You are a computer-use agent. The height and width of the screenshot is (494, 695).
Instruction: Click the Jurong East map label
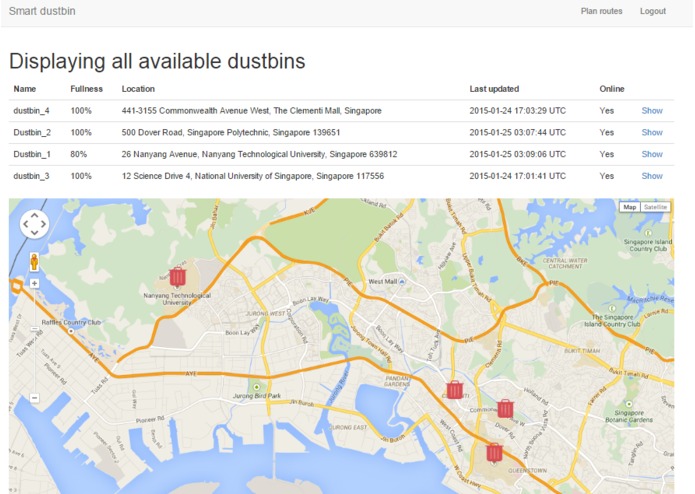(x=348, y=427)
